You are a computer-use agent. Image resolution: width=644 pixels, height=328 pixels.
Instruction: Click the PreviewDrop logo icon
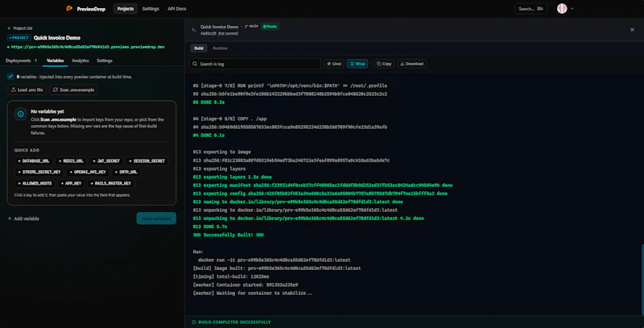point(69,8)
